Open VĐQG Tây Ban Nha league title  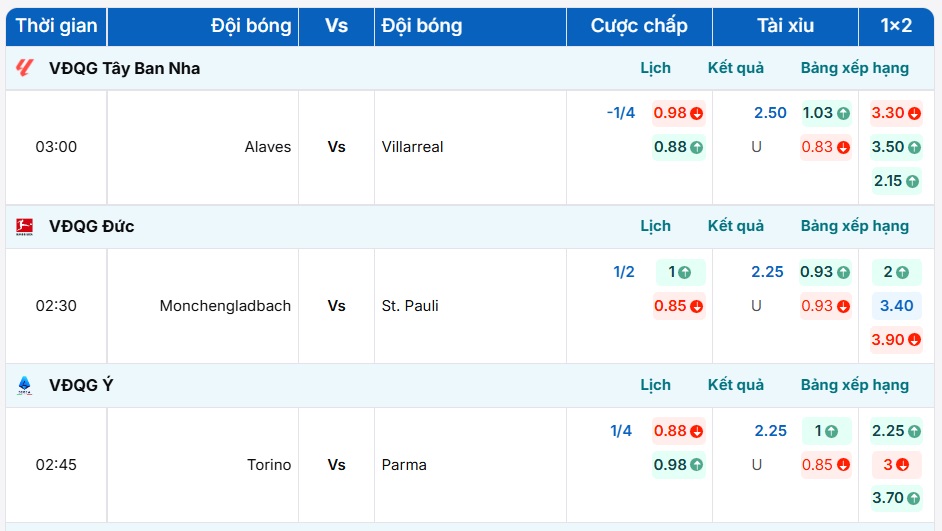pos(124,68)
